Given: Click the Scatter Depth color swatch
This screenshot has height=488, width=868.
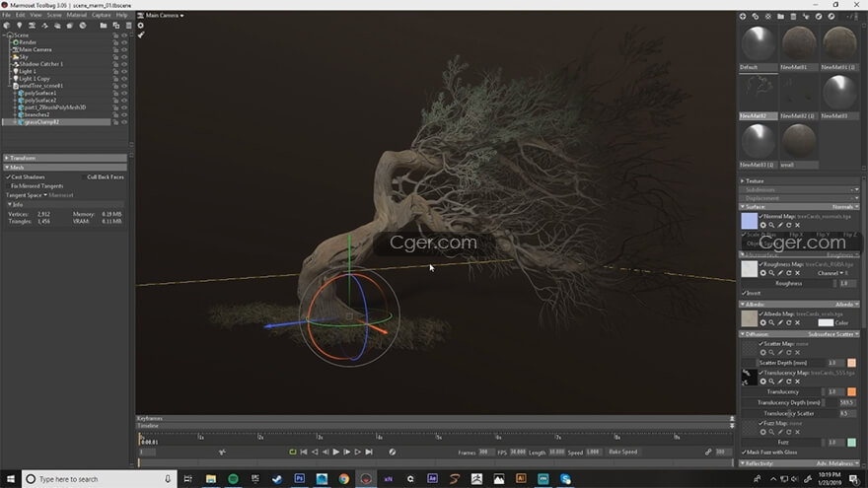Looking at the screenshot, I should click(851, 363).
